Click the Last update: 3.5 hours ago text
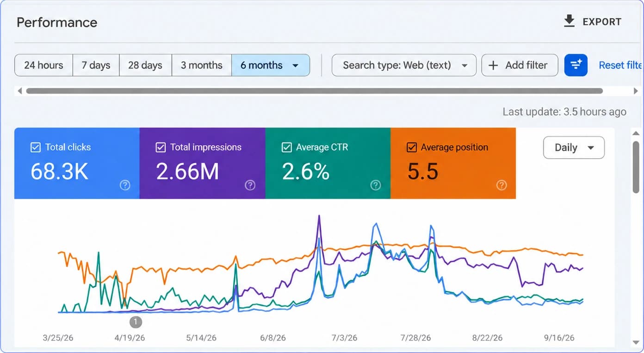Screen dimensions: 644x353 tap(564, 112)
